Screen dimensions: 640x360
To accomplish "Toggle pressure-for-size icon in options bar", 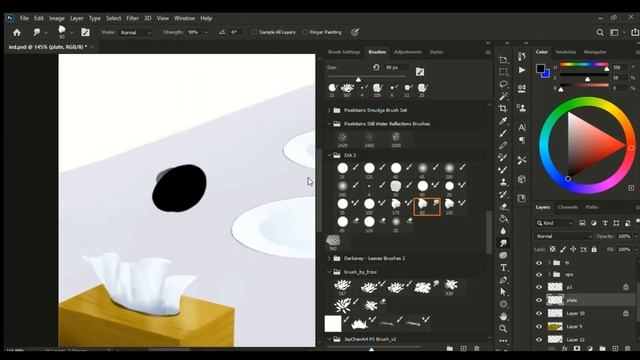I will click(355, 32).
